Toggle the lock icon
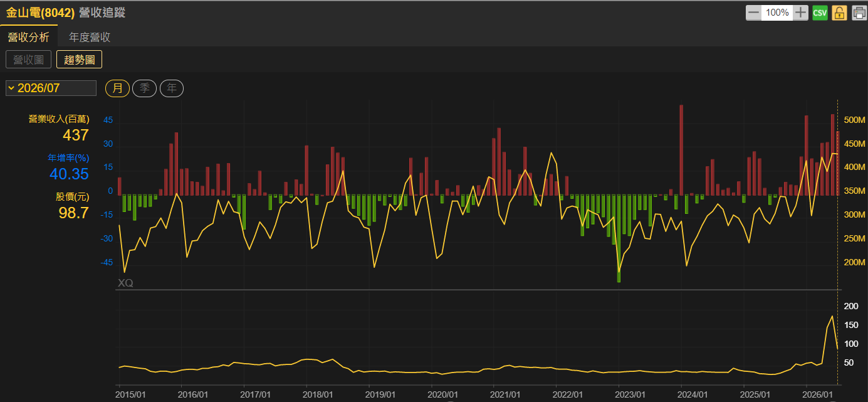This screenshot has height=402, width=868. (x=839, y=13)
